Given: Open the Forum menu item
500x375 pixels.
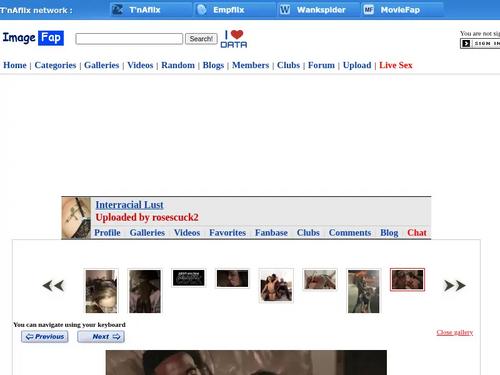Looking at the screenshot, I should click(x=321, y=65).
